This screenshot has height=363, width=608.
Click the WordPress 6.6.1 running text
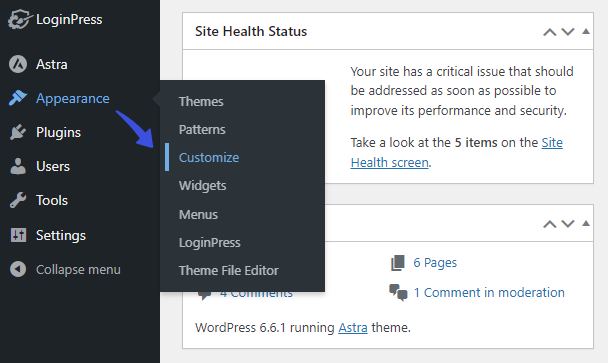265,328
